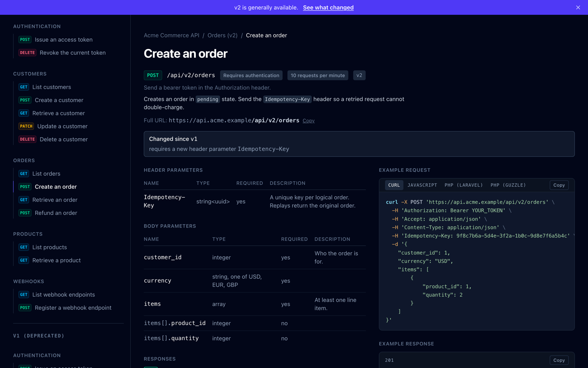Go to Acme Commerce API breadcrumb

(172, 35)
